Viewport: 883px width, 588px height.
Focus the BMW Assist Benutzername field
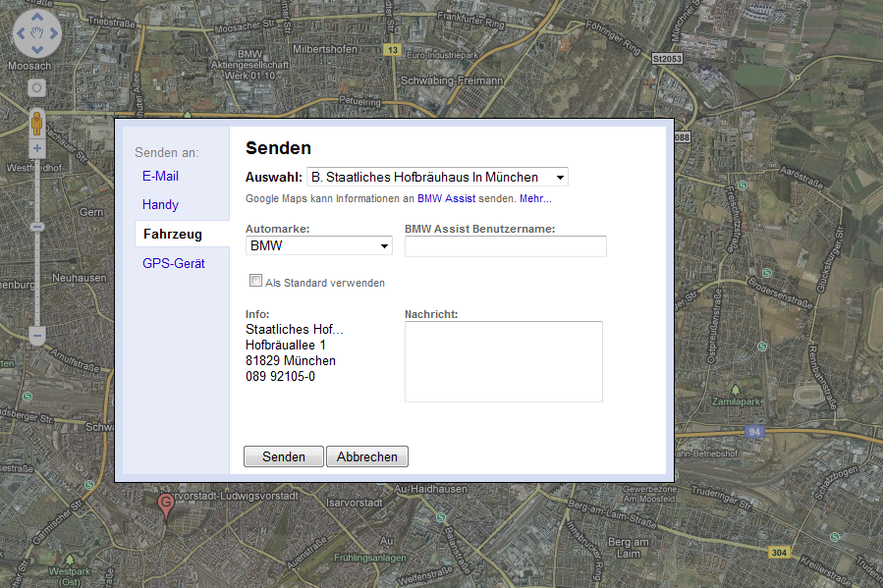[x=506, y=246]
